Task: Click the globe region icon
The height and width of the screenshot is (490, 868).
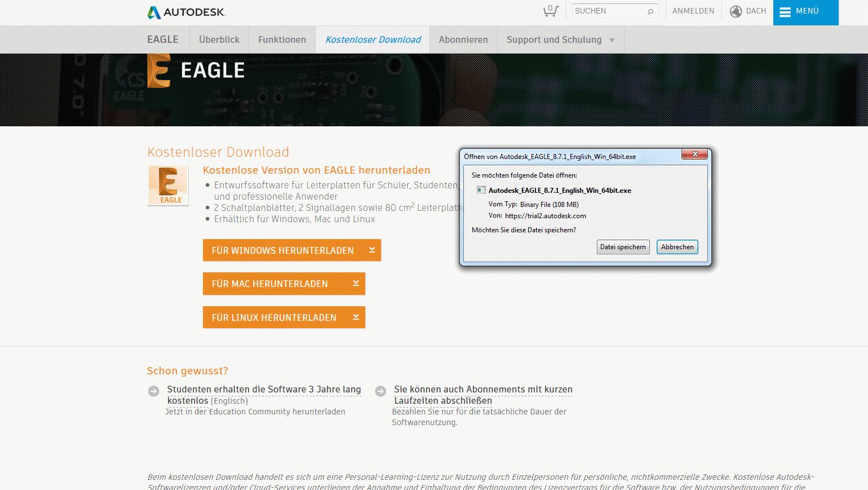Action: coord(736,11)
